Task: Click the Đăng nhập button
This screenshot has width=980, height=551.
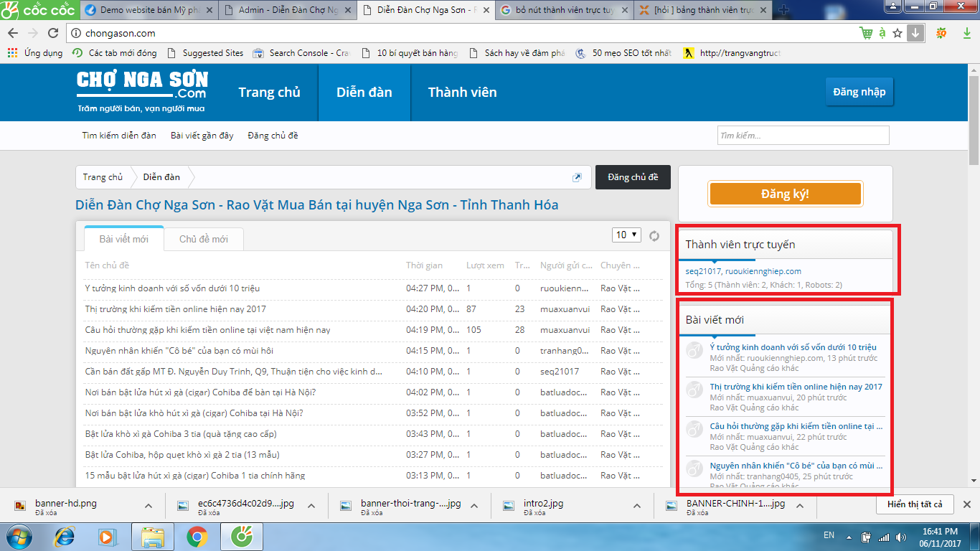Action: 859,92
